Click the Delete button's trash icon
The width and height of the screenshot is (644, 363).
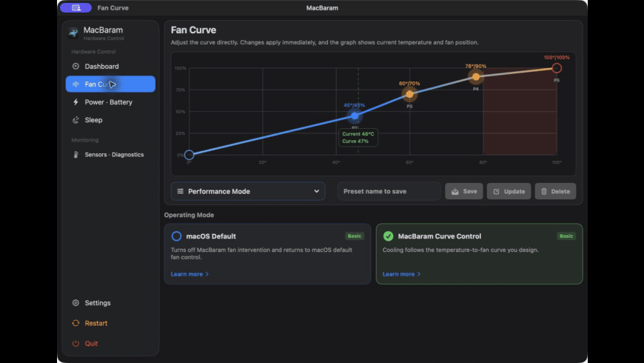click(544, 192)
